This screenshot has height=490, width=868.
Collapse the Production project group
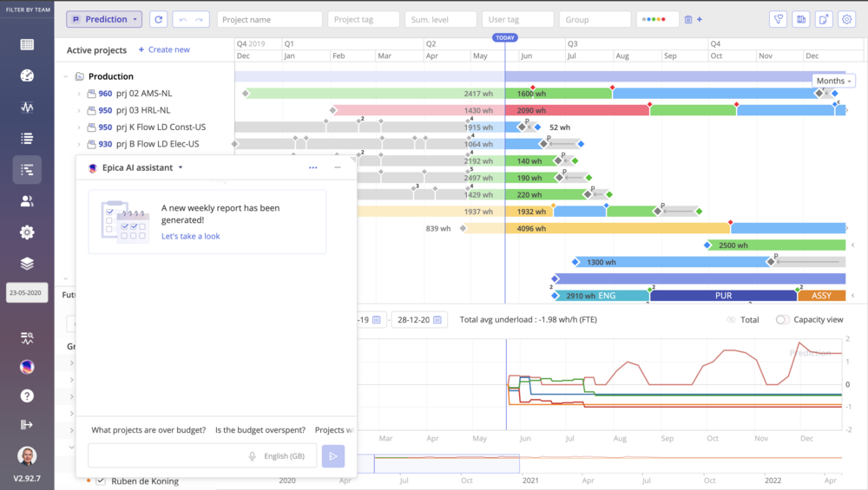point(66,76)
